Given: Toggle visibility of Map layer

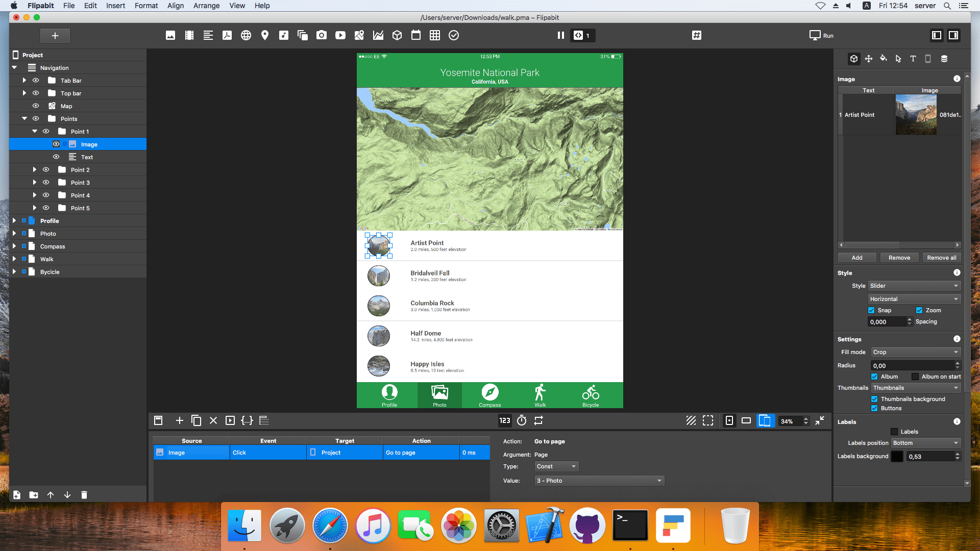Looking at the screenshot, I should pyautogui.click(x=36, y=106).
